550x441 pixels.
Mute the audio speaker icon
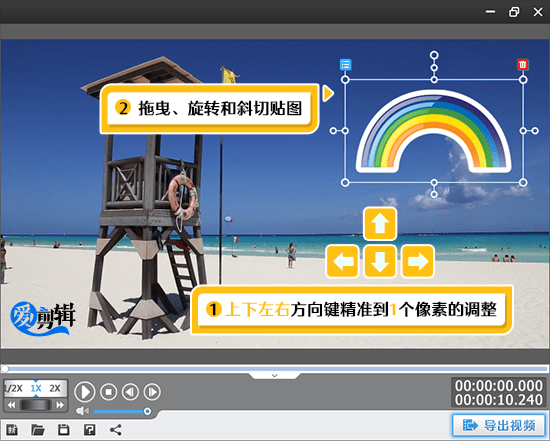82,411
